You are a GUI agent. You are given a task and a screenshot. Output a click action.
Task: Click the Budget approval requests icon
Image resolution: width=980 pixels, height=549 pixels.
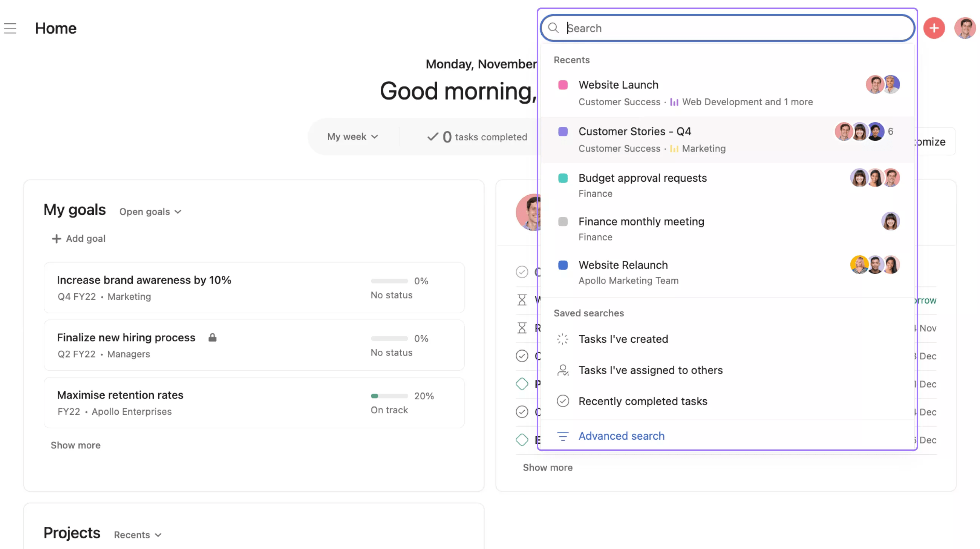563,178
